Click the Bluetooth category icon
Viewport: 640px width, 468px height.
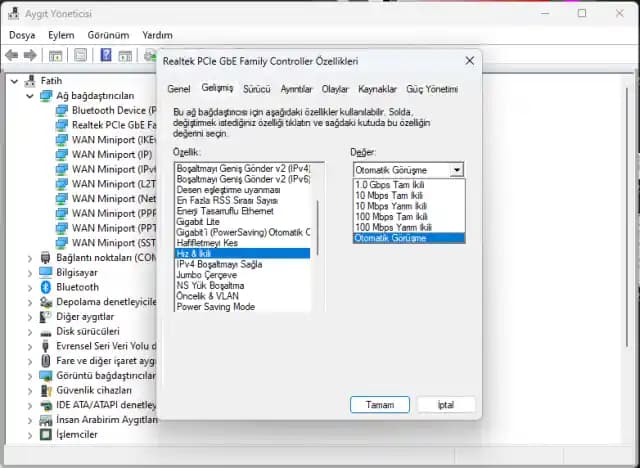[x=45, y=287]
